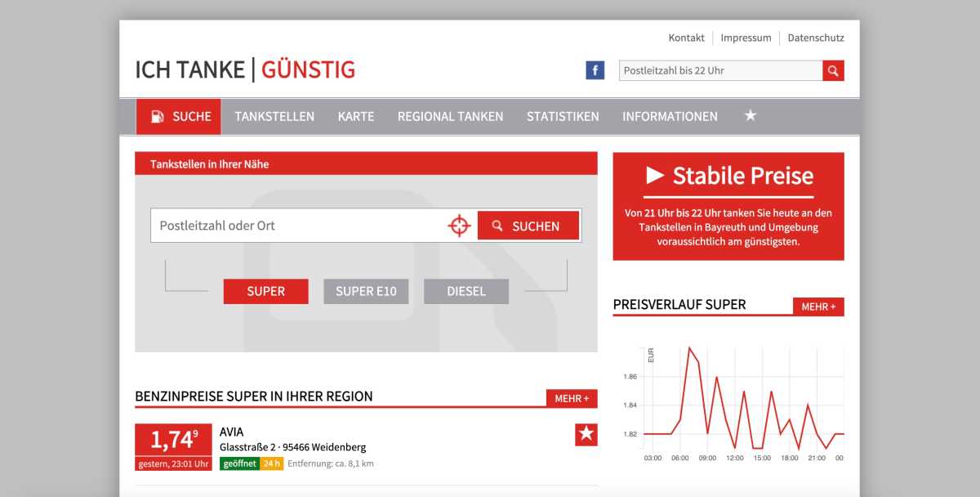View the Datenschutz policy
The width and height of the screenshot is (980, 497).
[815, 38]
